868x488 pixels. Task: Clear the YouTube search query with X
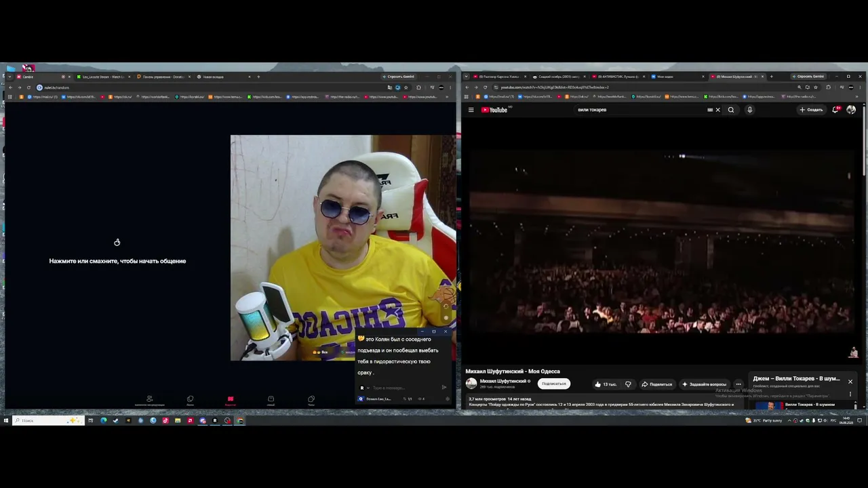point(717,110)
